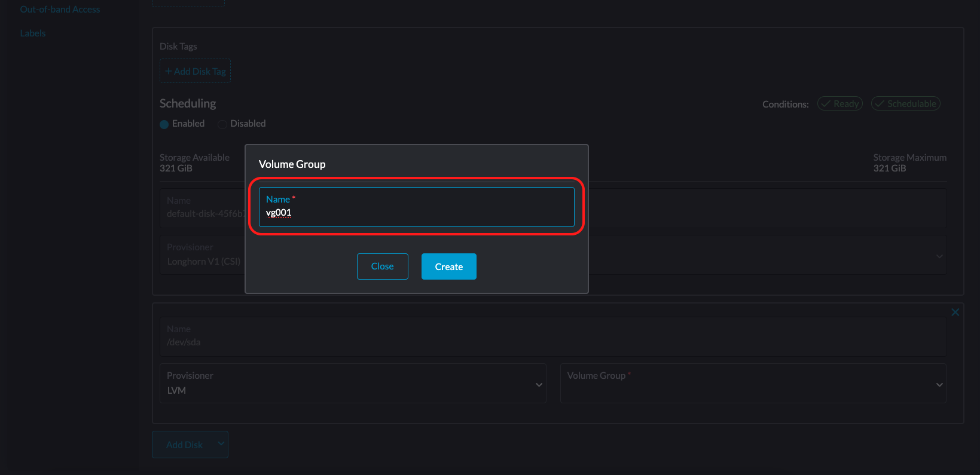980x475 pixels.
Task: Expand the Longhorn V1 (CSI) provisioner dropdown
Action: click(x=939, y=256)
